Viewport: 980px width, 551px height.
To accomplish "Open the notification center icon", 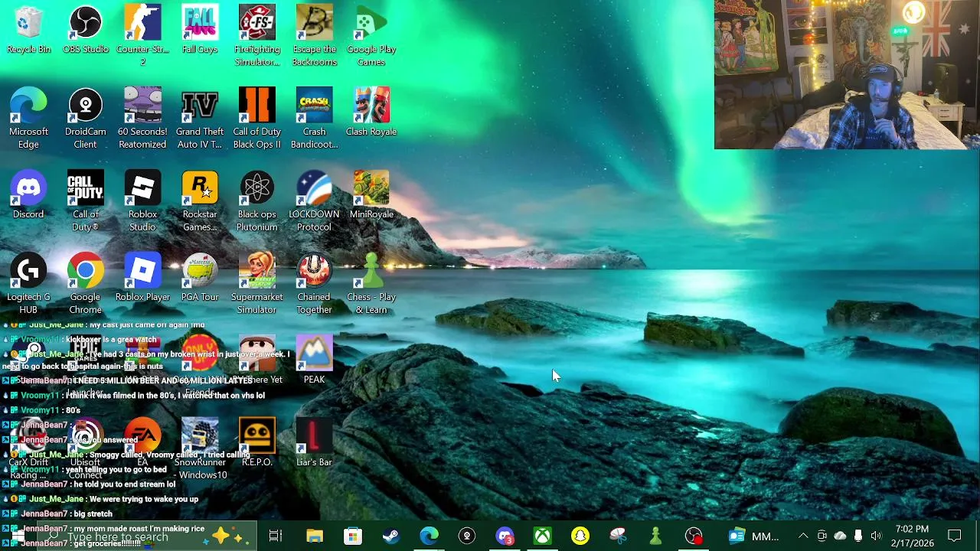I will coord(955,536).
